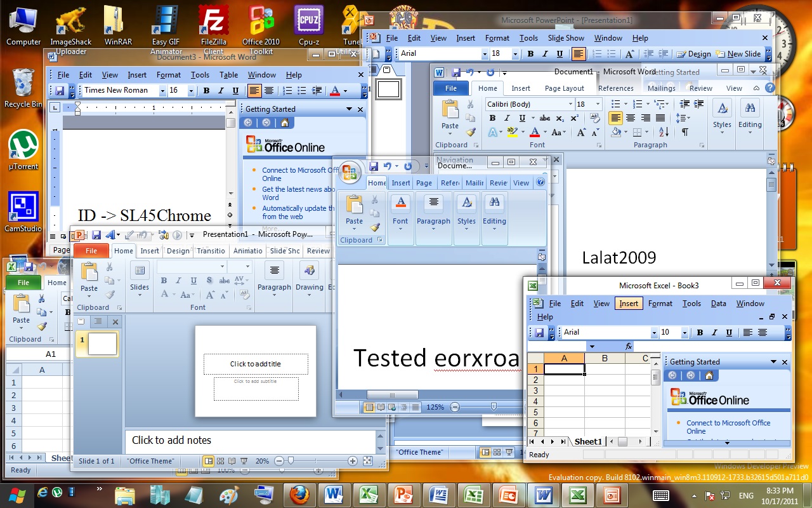Toggle Bold in PowerPoint 2010 Font group

pos(164,281)
